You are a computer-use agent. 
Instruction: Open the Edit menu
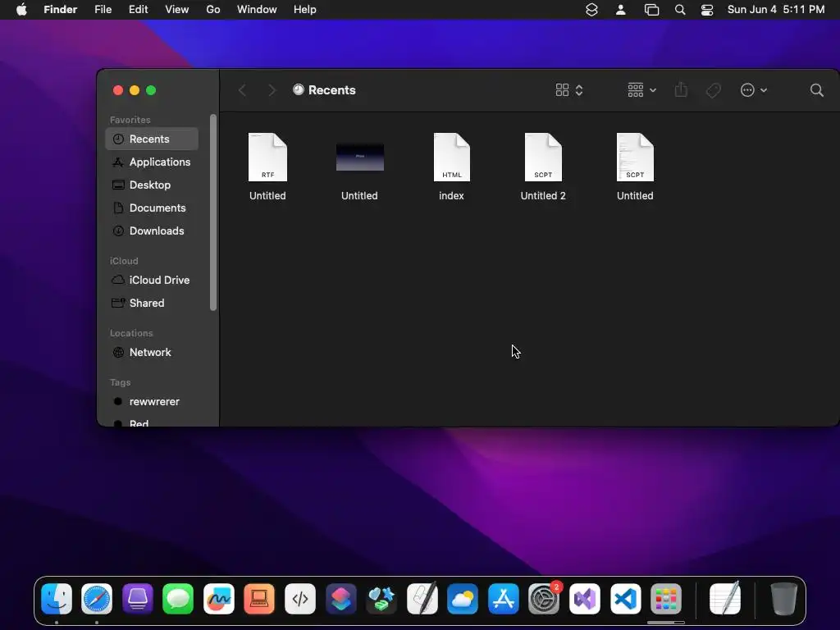[x=138, y=10]
